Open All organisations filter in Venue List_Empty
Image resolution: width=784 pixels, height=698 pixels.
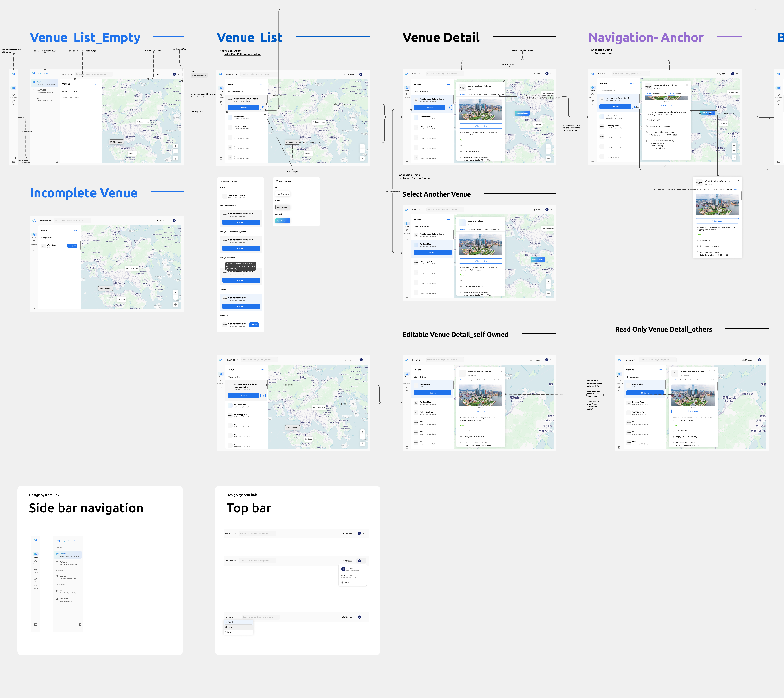pos(70,91)
